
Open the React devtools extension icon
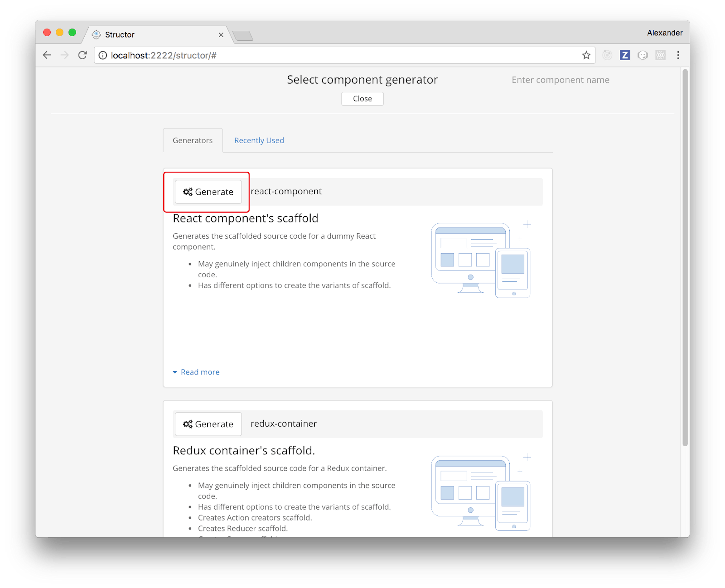click(x=660, y=55)
